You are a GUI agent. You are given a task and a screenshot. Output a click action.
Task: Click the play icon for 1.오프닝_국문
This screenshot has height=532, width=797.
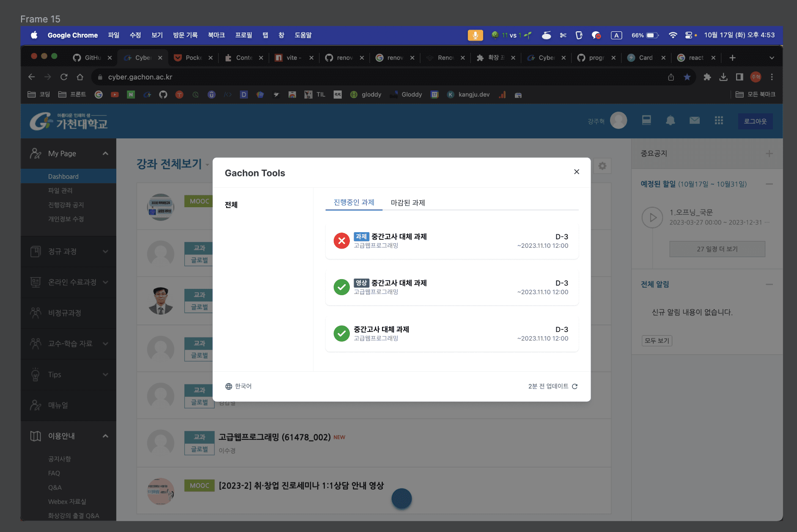pyautogui.click(x=652, y=217)
